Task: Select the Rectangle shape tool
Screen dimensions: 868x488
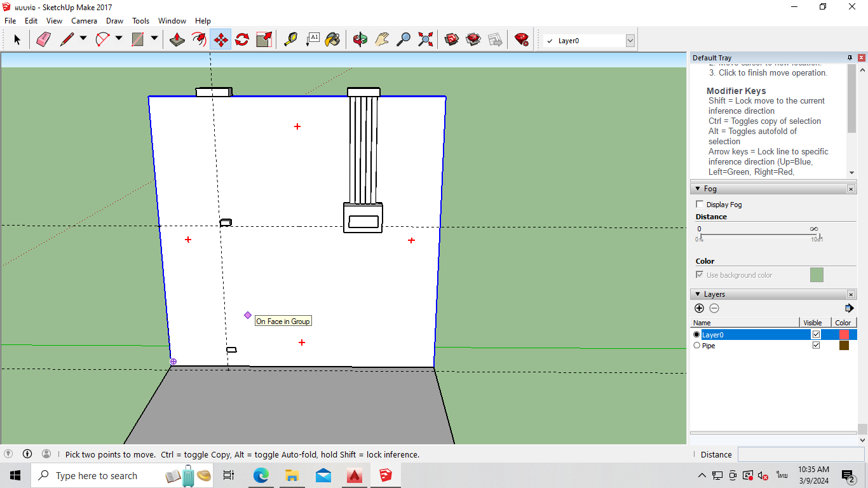Action: click(138, 39)
